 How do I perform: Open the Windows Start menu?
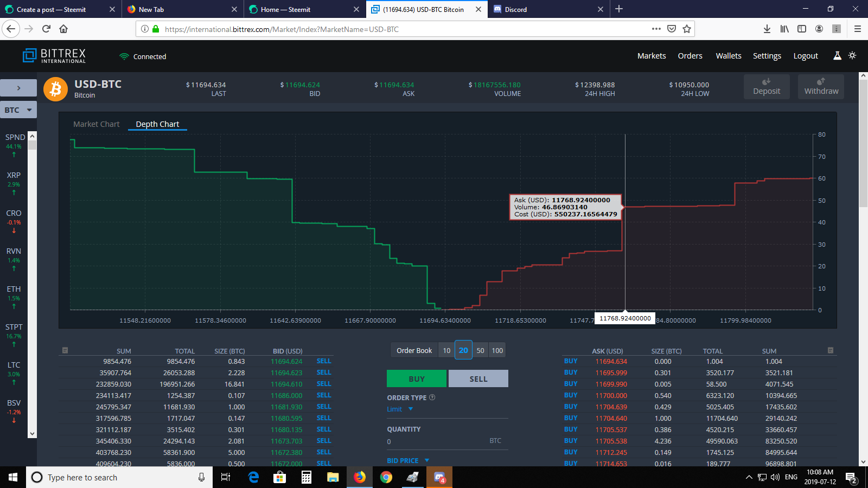click(13, 477)
